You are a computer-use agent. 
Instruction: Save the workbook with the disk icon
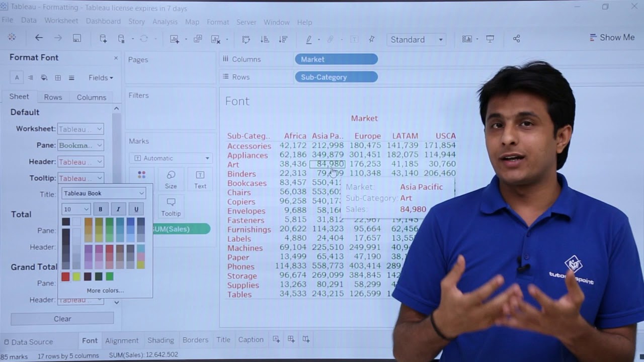point(77,38)
